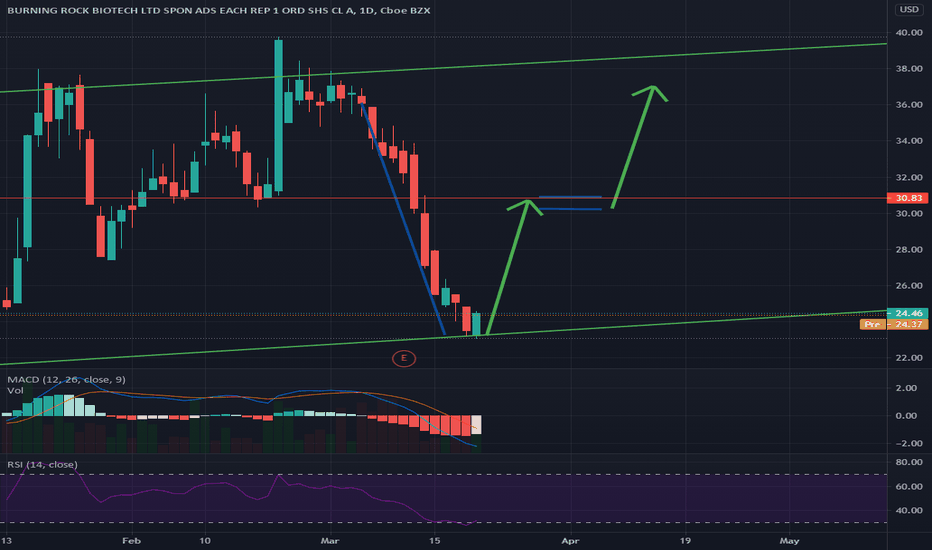Click the 32.00 price axis label

tap(909, 177)
